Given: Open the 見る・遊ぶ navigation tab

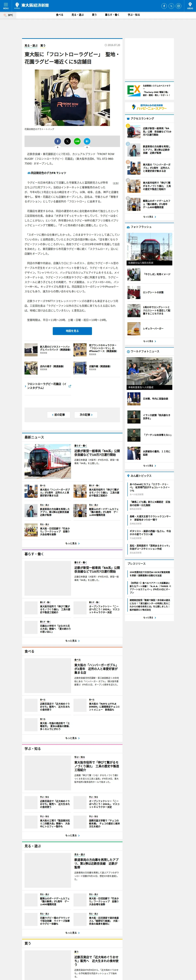Looking at the screenshot, I should (78, 15).
